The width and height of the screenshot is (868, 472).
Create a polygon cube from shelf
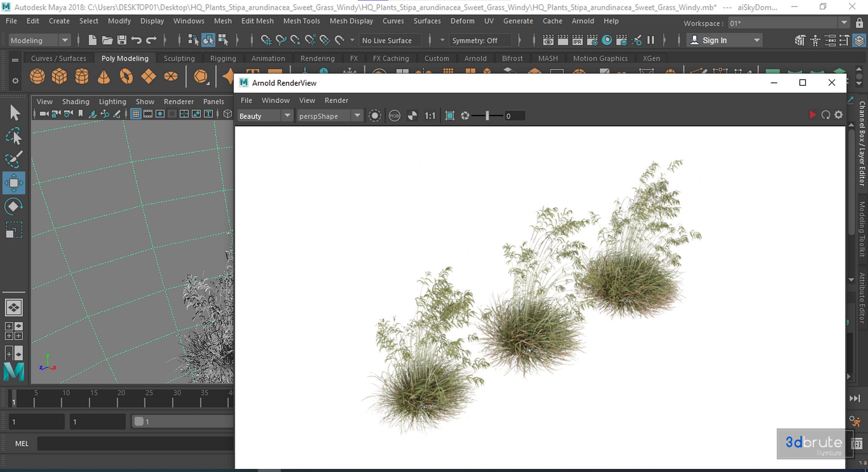click(59, 76)
